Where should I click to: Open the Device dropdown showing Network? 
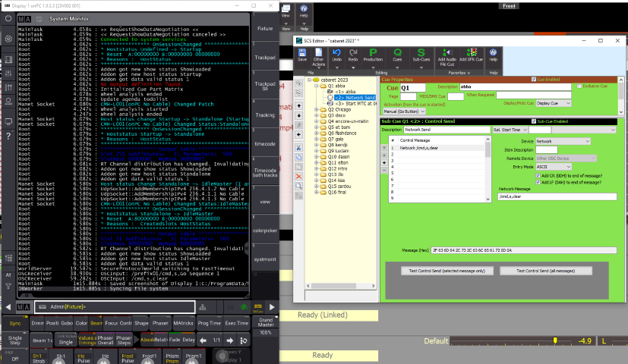point(563,141)
